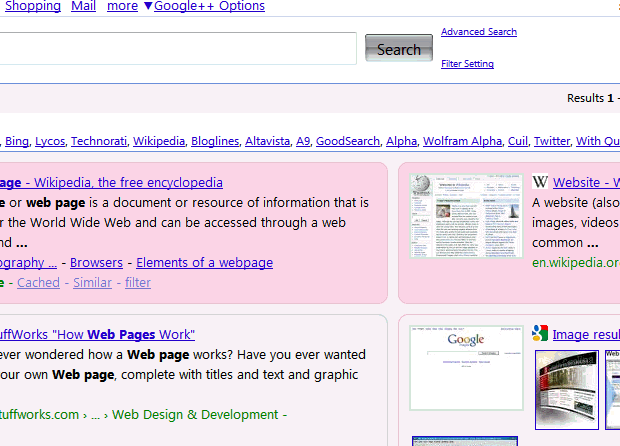The image size is (620, 446).
Task: Expand the more menu
Action: coord(123,6)
